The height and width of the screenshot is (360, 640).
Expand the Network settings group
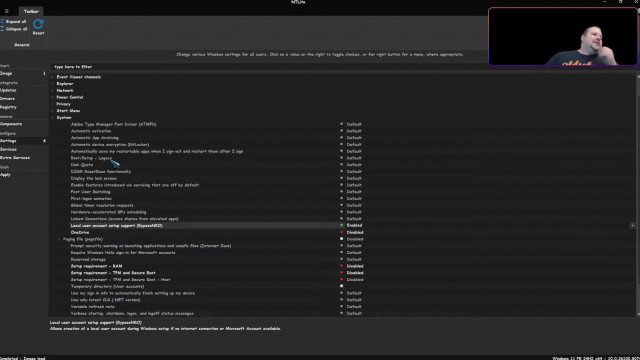(52, 90)
